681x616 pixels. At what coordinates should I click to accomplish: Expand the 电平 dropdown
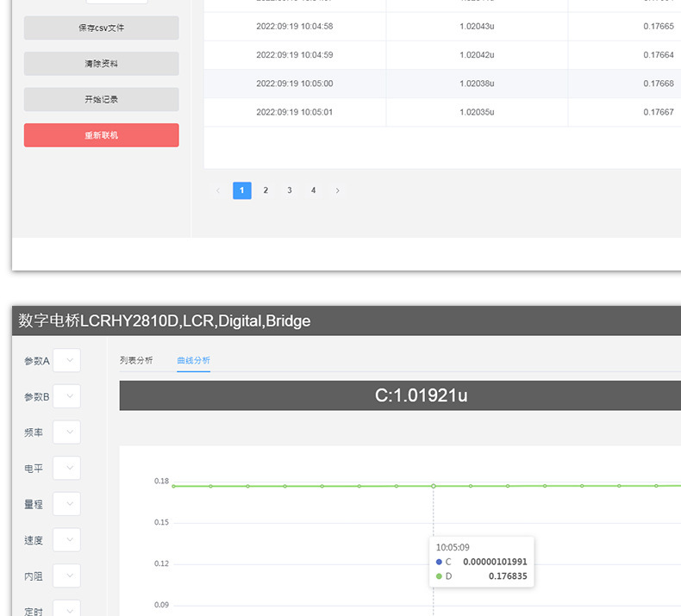click(67, 468)
